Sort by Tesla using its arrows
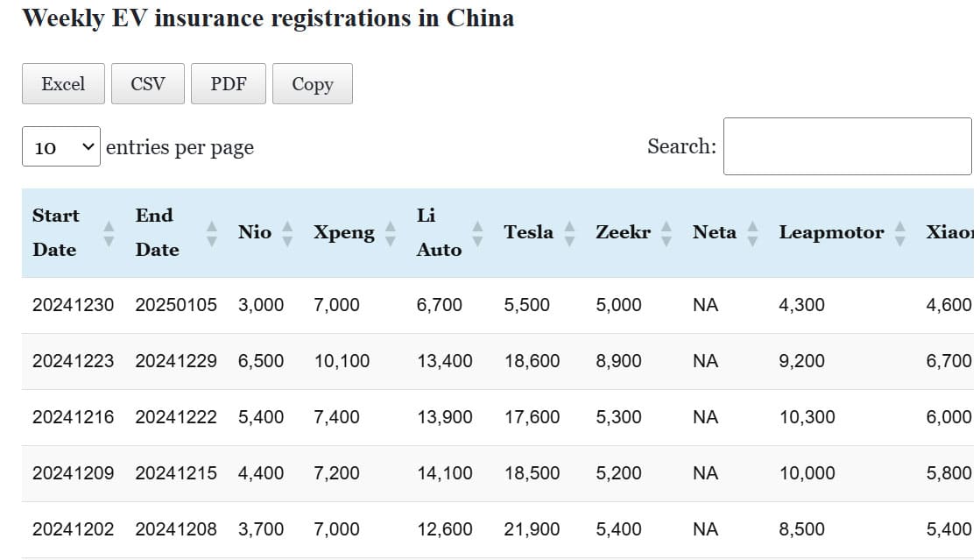The height and width of the screenshot is (560, 980). (569, 233)
